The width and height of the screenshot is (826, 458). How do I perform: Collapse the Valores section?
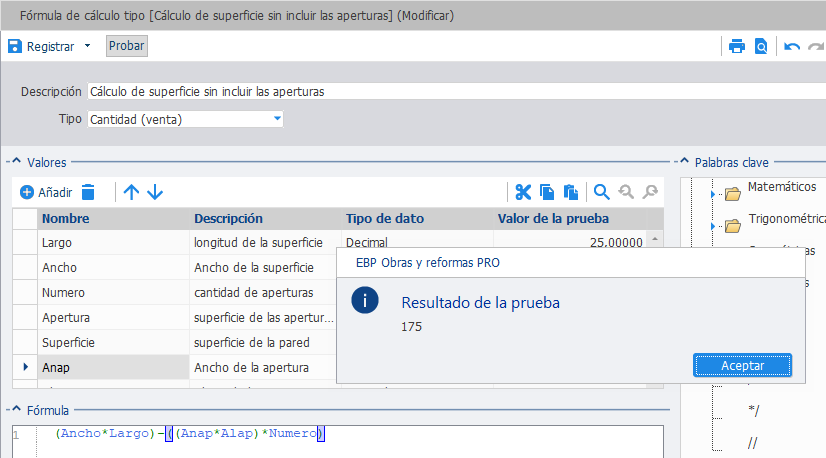pos(16,161)
